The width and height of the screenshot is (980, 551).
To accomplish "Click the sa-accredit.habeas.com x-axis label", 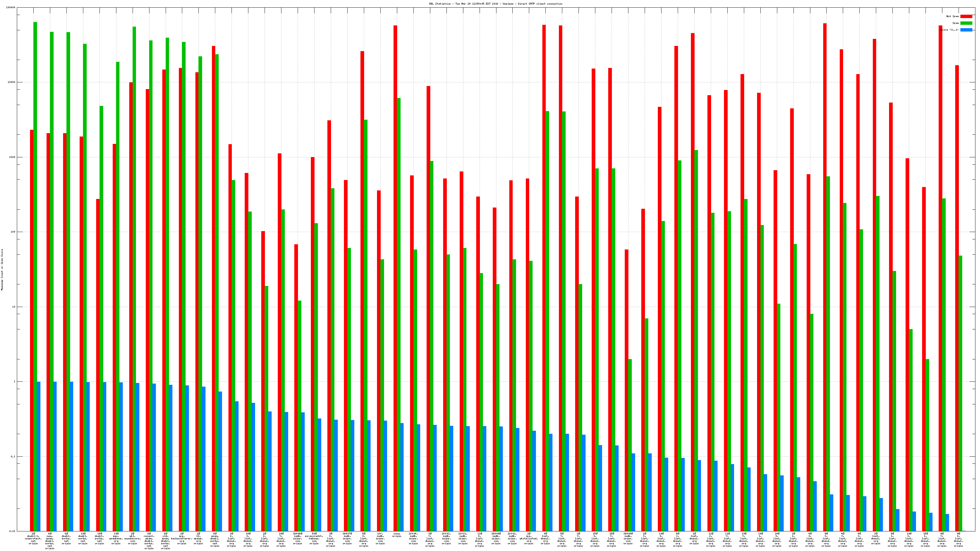I will pos(314,538).
